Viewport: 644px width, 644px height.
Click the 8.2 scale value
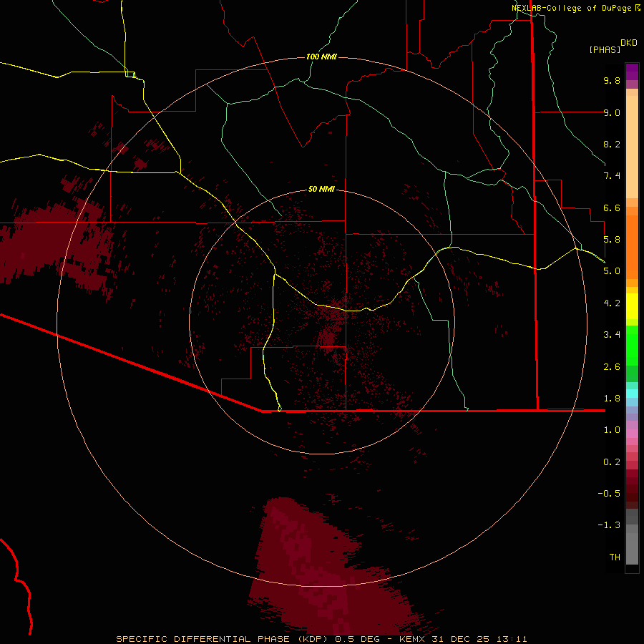tap(612, 144)
